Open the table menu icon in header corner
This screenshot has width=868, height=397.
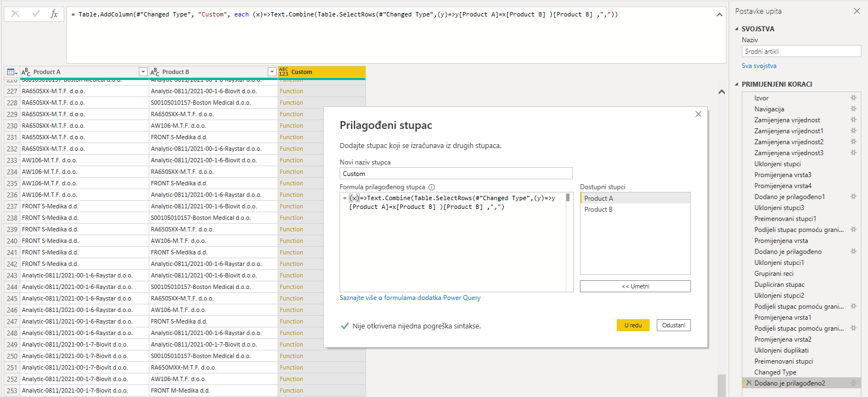(x=12, y=72)
